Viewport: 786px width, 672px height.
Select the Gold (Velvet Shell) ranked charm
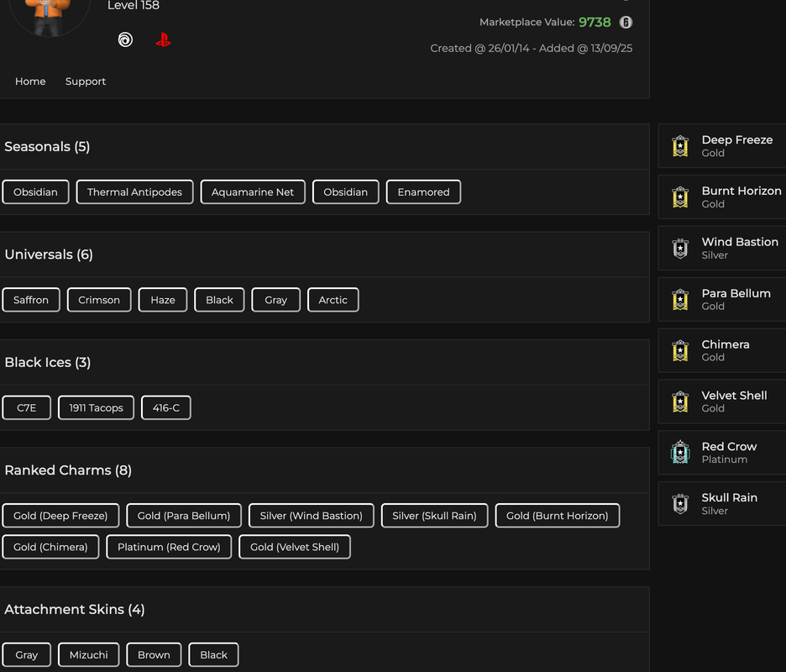(x=295, y=547)
